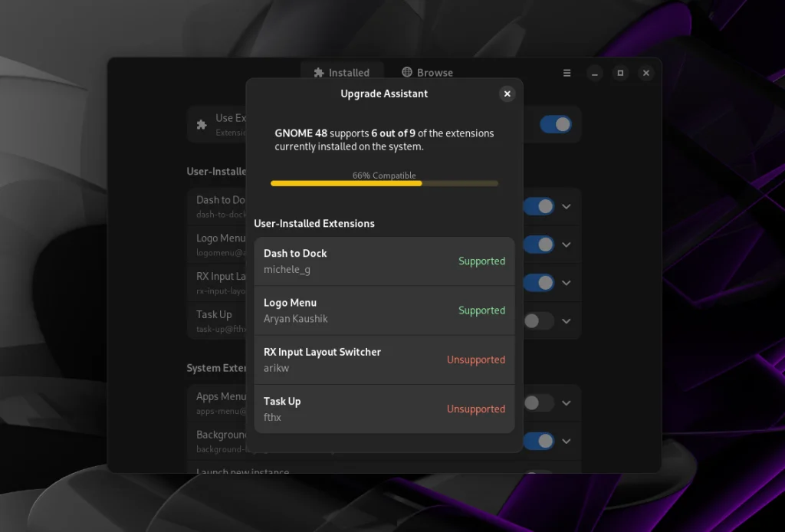
Task: Toggle the RX Input Layout switch
Action: 539,283
